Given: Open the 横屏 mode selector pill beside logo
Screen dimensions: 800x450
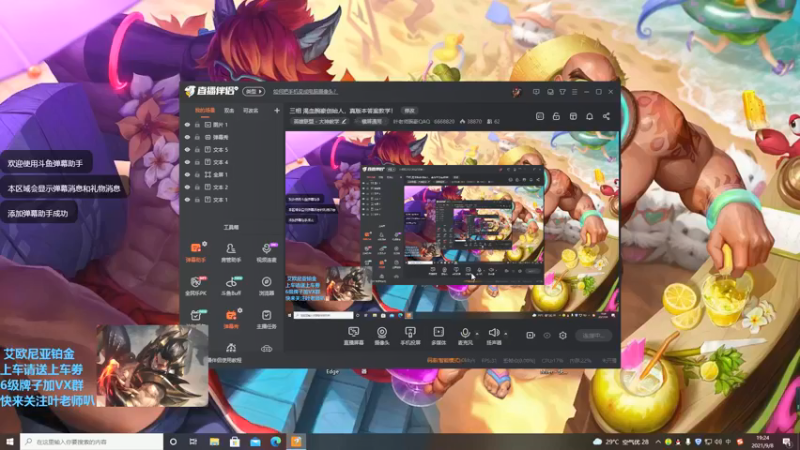Looking at the screenshot, I should [254, 92].
